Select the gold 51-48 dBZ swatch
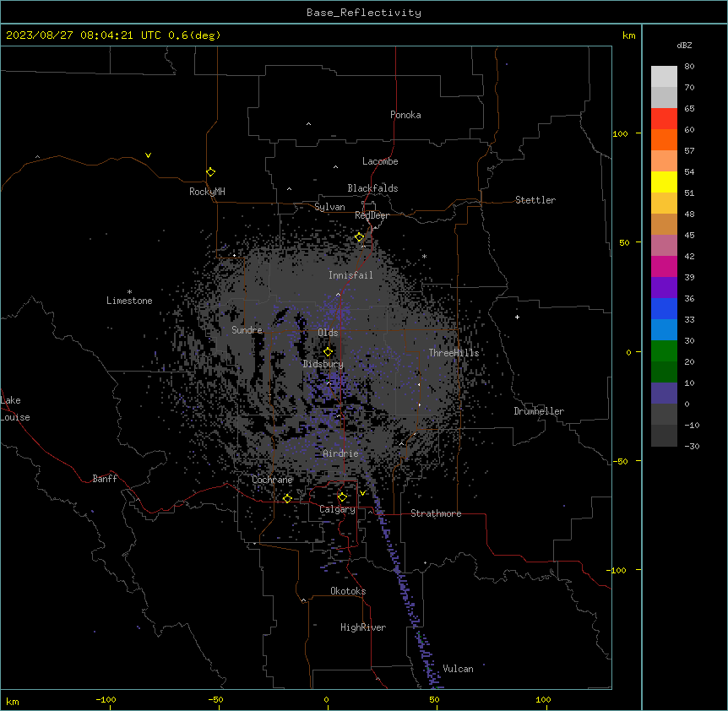 tap(664, 204)
